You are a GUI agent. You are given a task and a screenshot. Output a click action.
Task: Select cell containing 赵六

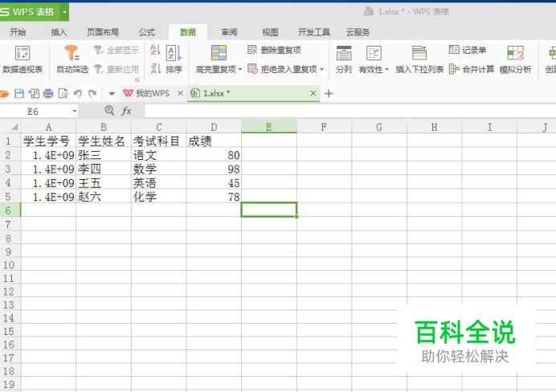(x=104, y=197)
